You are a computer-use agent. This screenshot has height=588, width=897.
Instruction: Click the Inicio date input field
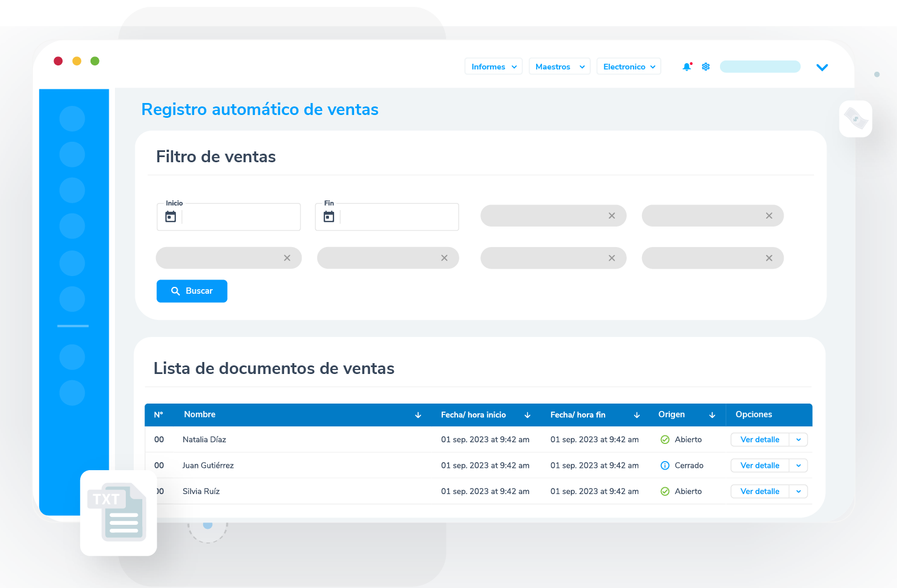pos(229,217)
